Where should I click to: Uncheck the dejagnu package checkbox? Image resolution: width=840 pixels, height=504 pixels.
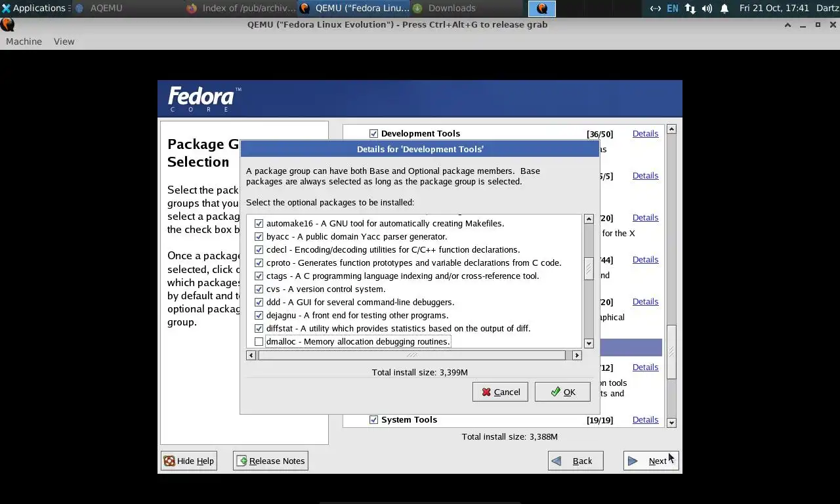point(259,315)
